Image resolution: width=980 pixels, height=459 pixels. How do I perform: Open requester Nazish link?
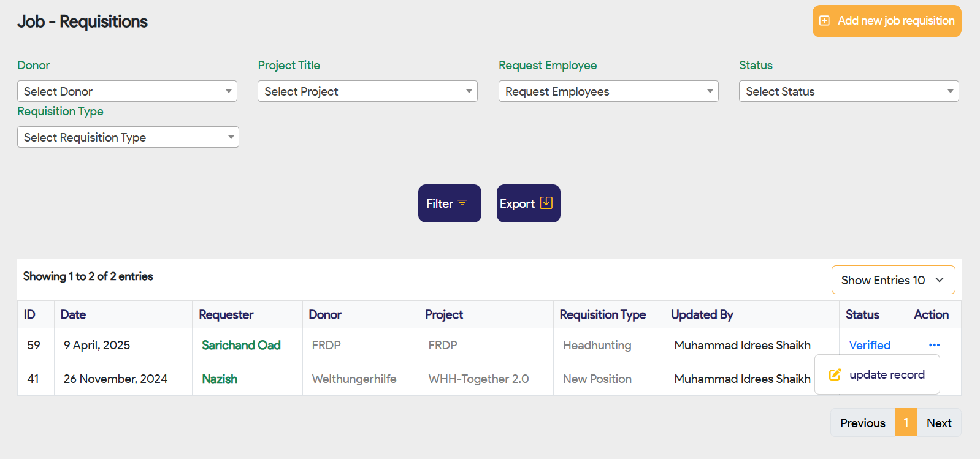[x=220, y=379]
